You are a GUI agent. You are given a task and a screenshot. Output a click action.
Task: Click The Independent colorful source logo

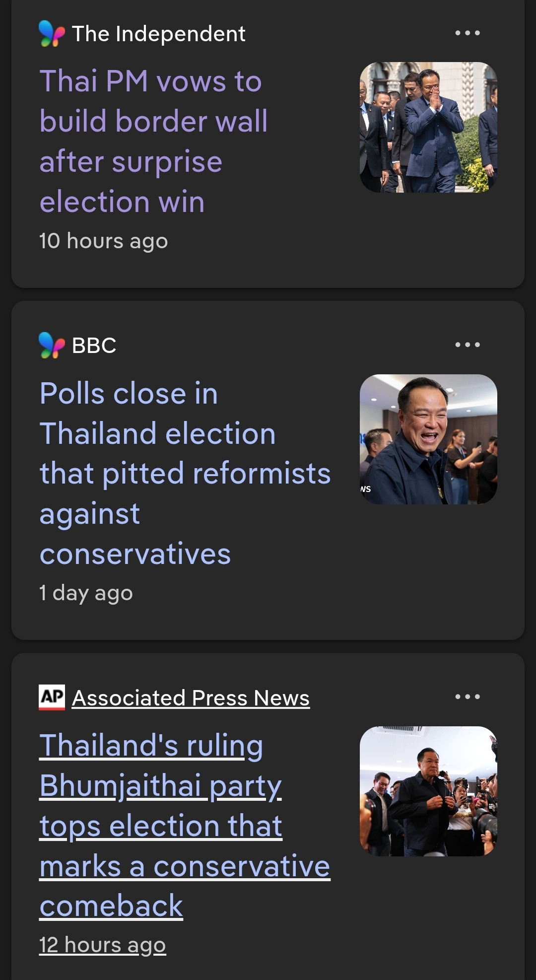coord(52,34)
